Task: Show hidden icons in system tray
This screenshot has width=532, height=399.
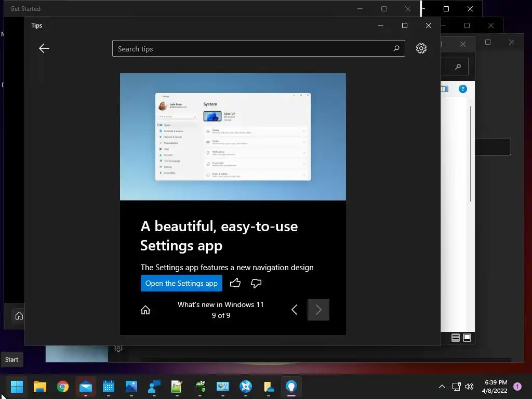Action: coord(442,387)
